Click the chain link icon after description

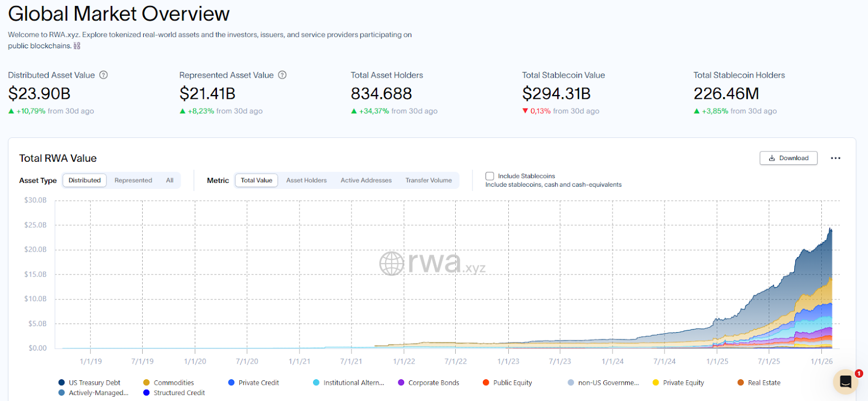77,46
